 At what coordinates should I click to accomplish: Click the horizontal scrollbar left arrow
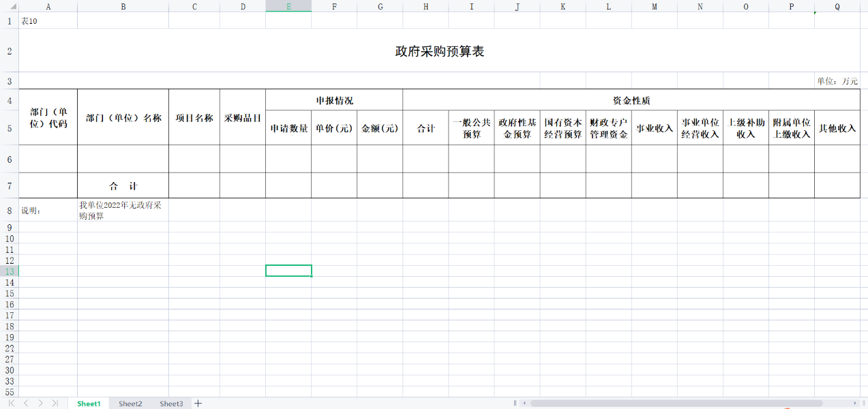(524, 403)
